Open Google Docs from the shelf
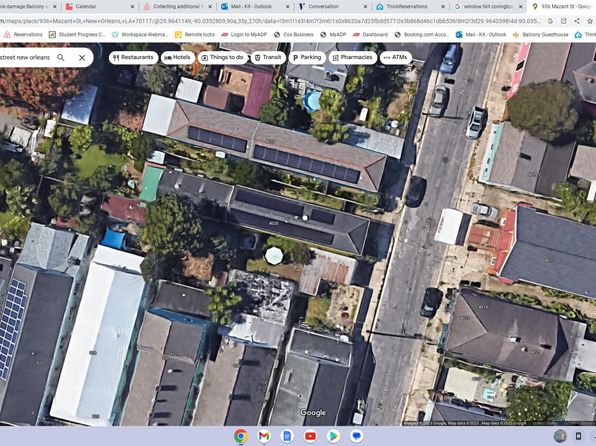 click(287, 436)
